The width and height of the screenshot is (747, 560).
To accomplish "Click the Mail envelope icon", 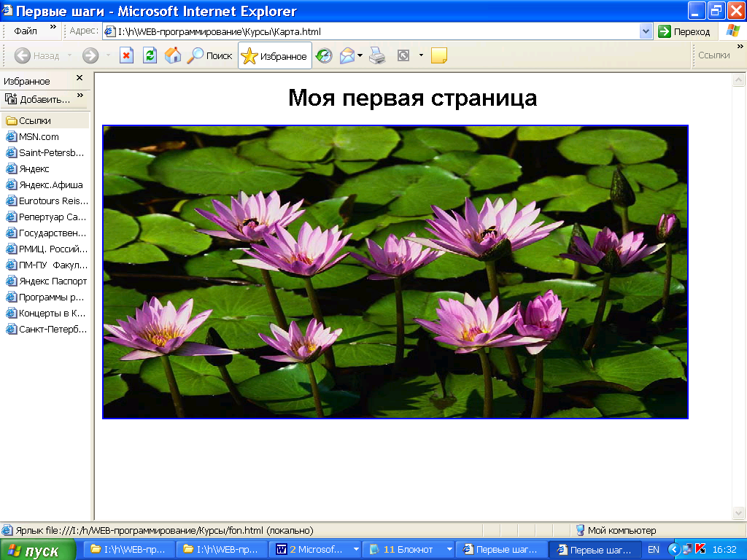I will 347,55.
